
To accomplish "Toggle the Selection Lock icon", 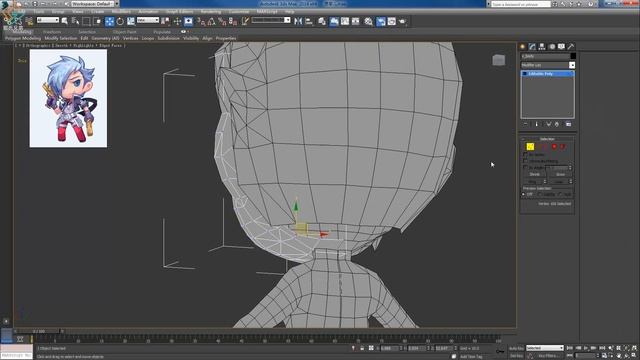I will pyautogui.click(x=362, y=348).
